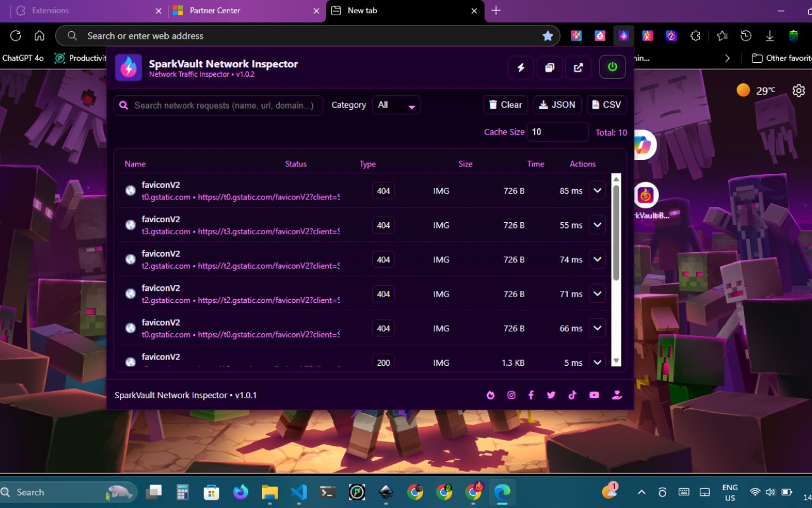Click the SparkVault flame logo in popup header

click(x=128, y=67)
